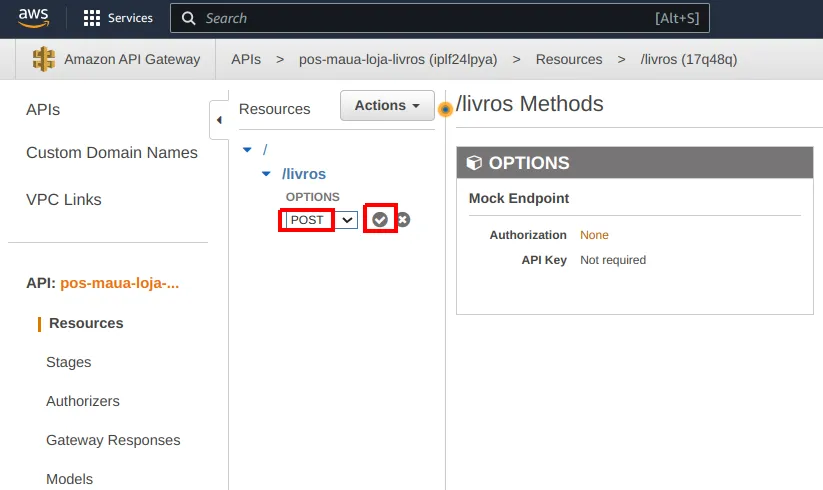Collapse the /livros resource arrow
Viewport: 823px width, 490px height.
click(266, 174)
